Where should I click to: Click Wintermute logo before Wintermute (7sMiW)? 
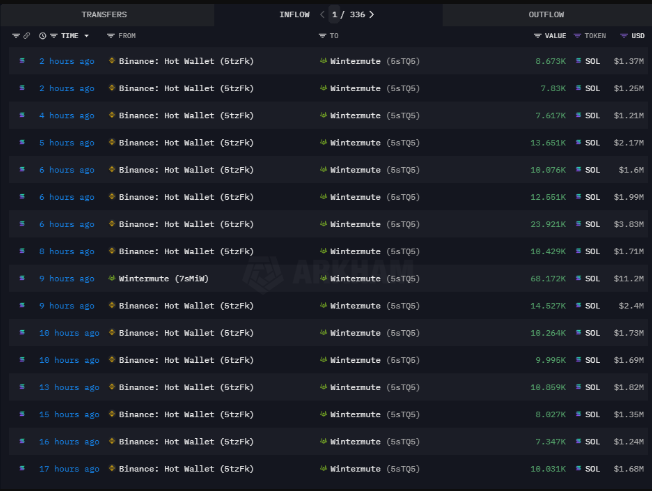111,278
